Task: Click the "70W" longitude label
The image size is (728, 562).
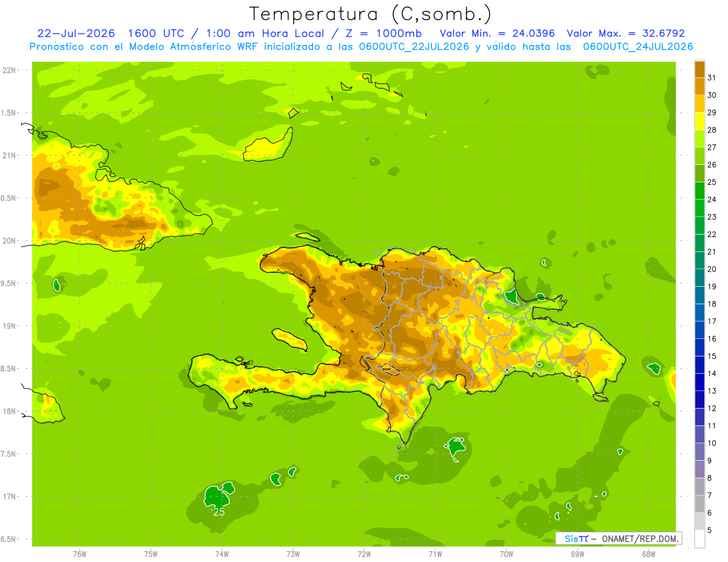Action: (x=507, y=554)
